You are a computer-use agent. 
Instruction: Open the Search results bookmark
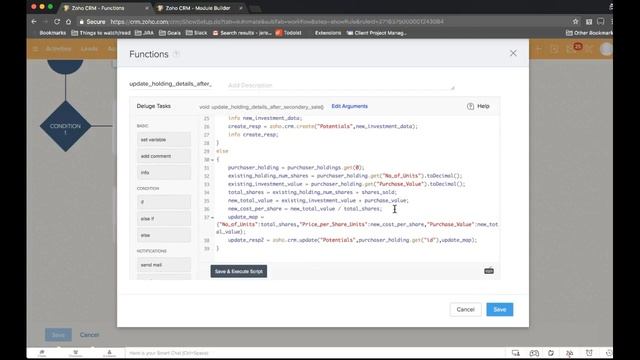click(242, 33)
